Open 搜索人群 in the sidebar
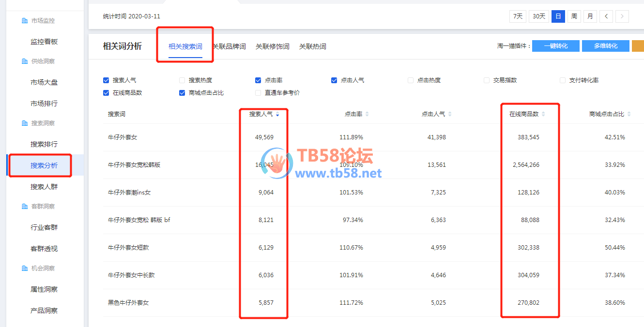The height and width of the screenshot is (327, 644). click(44, 187)
